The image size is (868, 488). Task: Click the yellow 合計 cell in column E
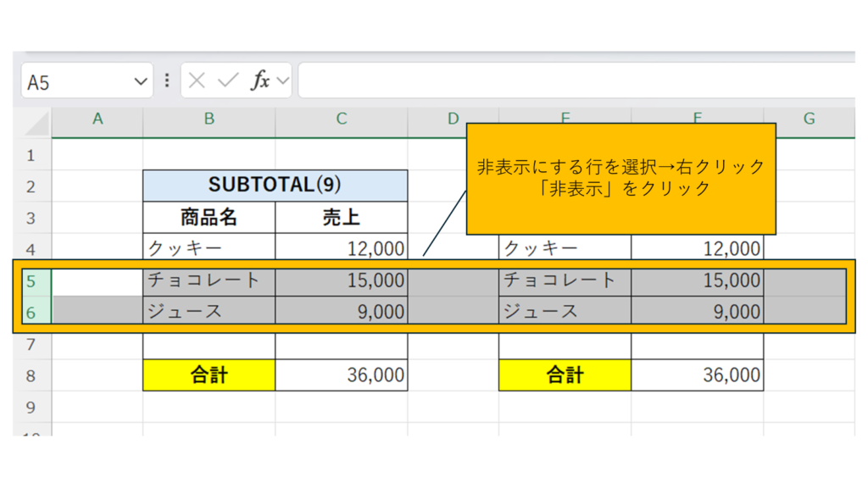pos(565,375)
